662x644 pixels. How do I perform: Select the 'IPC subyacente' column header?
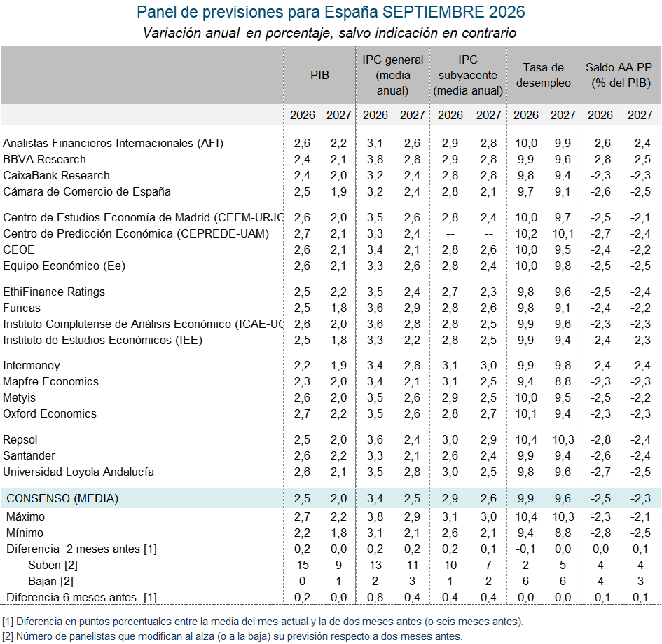pyautogui.click(x=468, y=75)
